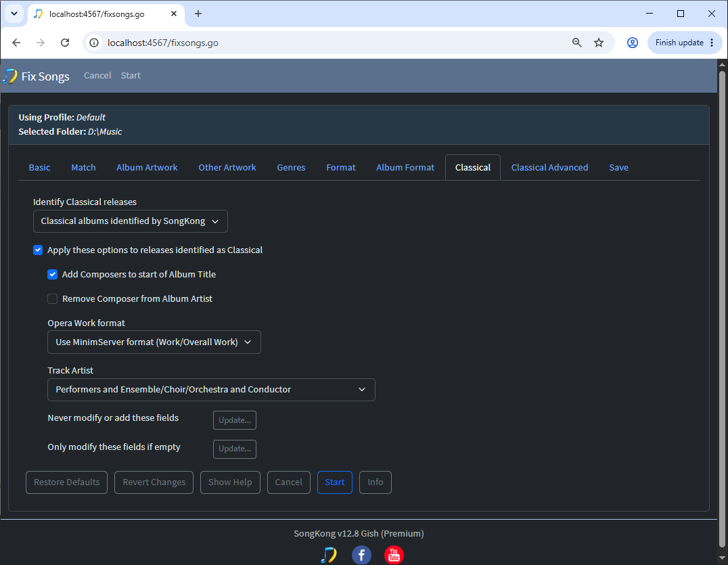The width and height of the screenshot is (728, 565).
Task: Open the Classical Advanced tab
Action: pos(549,168)
